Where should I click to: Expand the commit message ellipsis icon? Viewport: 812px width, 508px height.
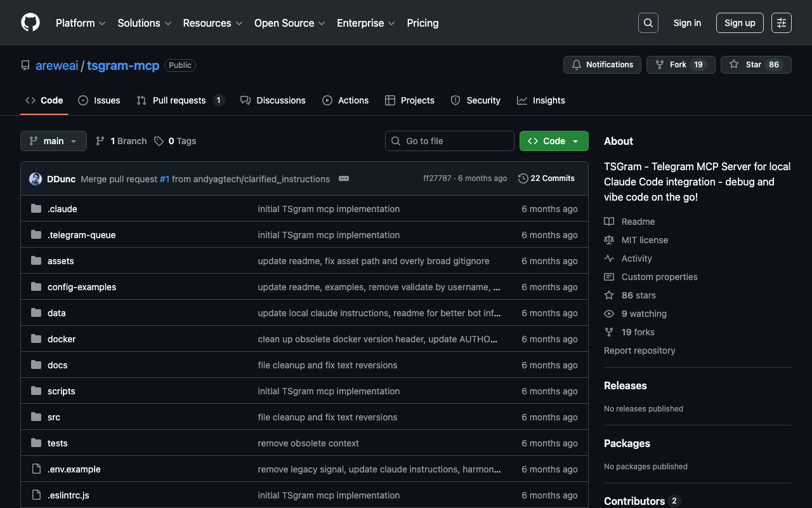tap(344, 179)
